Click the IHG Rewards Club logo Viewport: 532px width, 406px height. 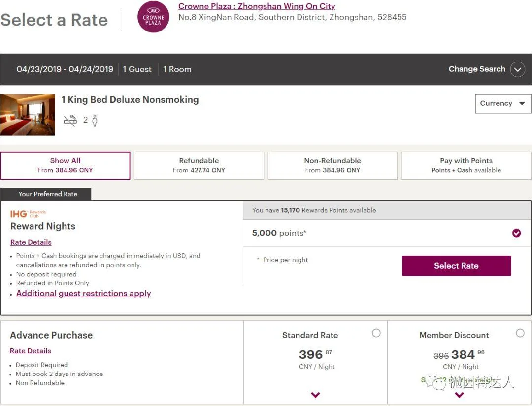(x=27, y=212)
